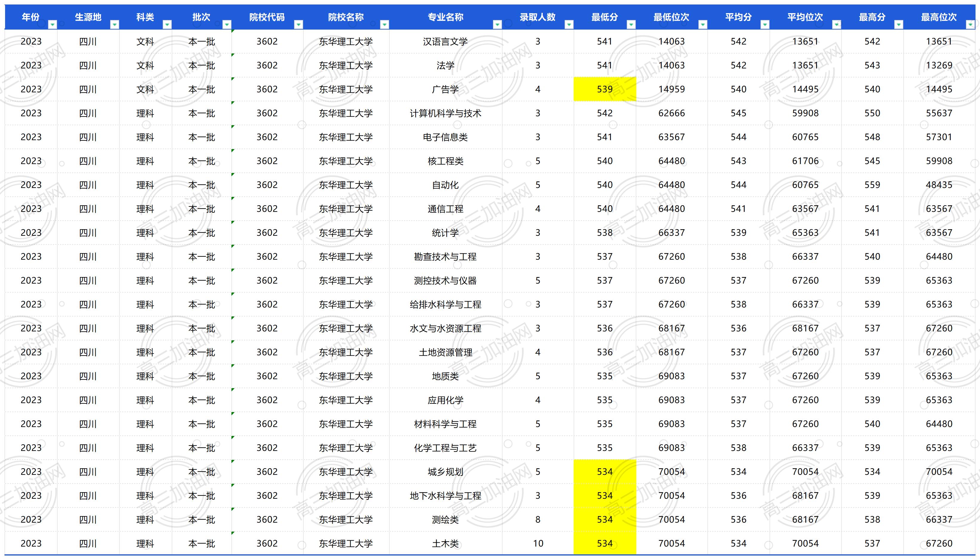This screenshot has width=980, height=560.
Task: Click 3602 code in the 土木类 row
Action: point(267,544)
